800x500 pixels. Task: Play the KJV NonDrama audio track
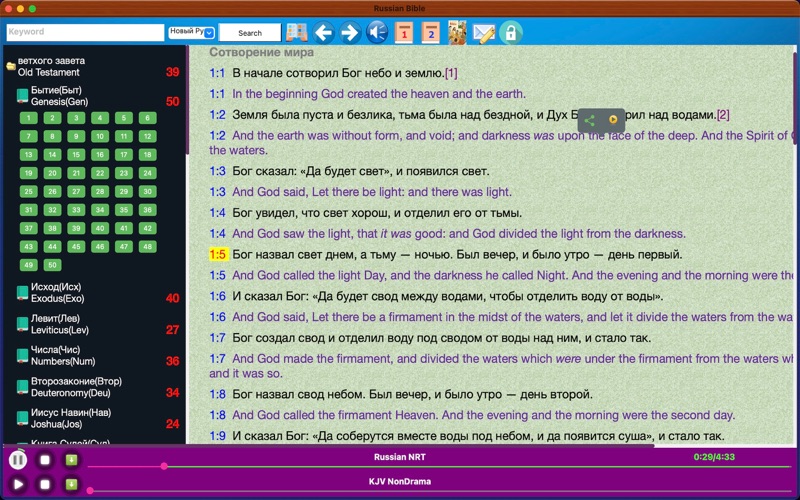(x=18, y=485)
